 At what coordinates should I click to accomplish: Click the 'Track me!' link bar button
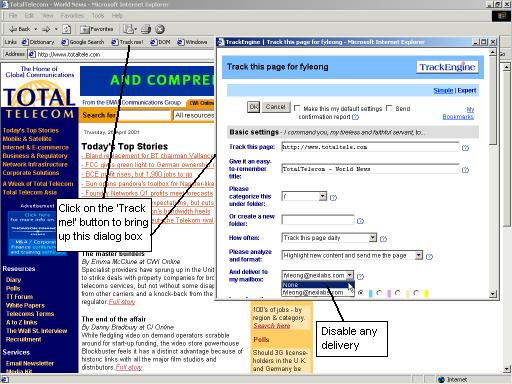(127, 42)
